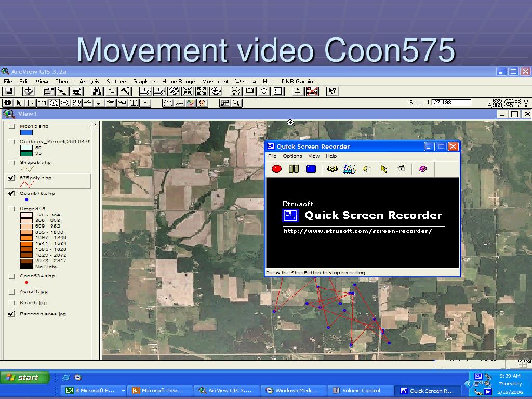Viewport: 532px width, 399px height.
Task: Enable the Hmgrid15 theme checkbox
Action: pos(11,209)
